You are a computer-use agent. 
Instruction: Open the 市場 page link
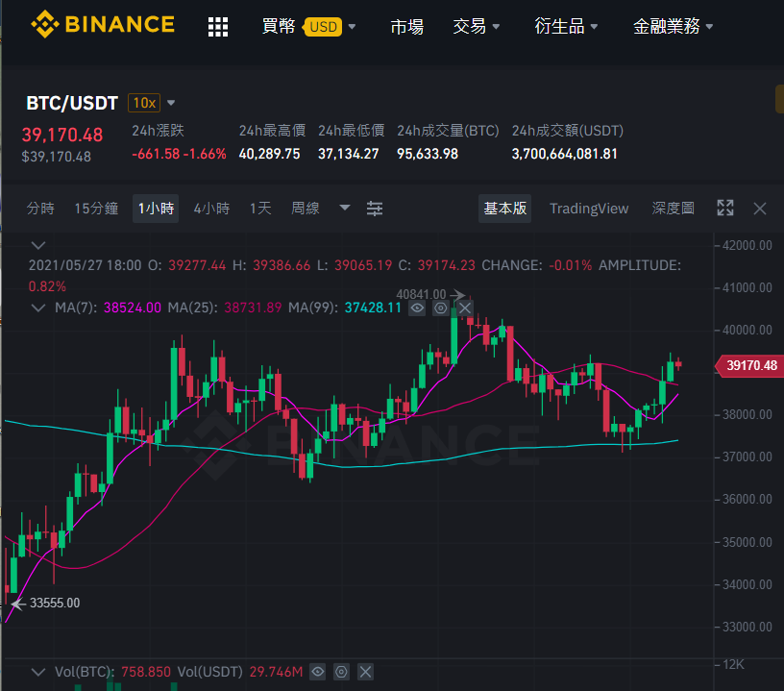coord(407,27)
